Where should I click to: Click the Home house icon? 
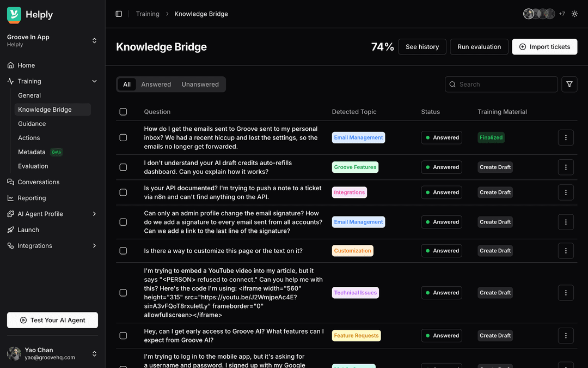10,65
